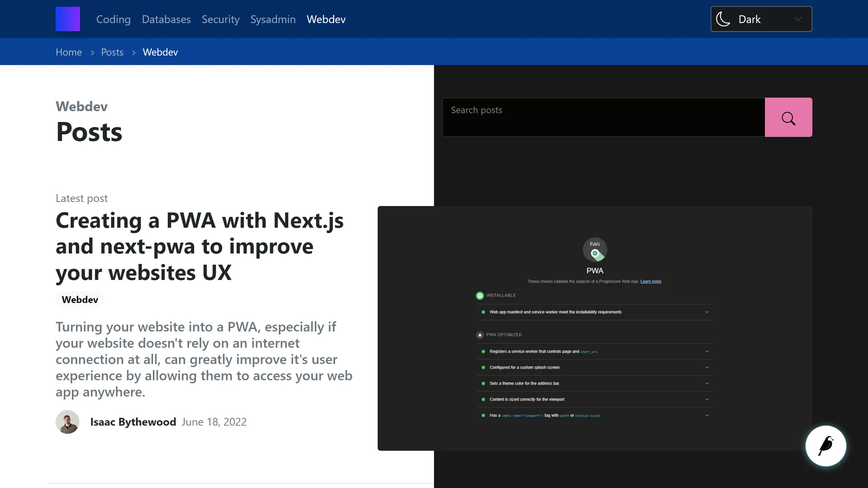Click the PWA installable green status icon
This screenshot has width=868, height=488.
pos(480,295)
